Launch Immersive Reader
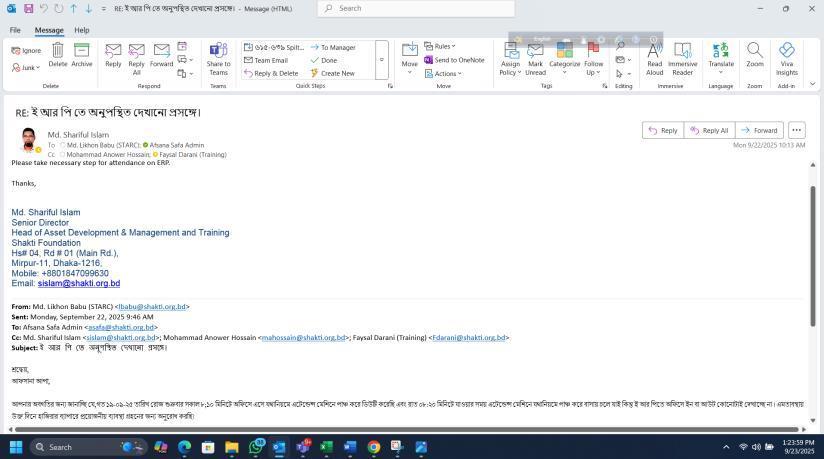Screen dimensions: 824x459 (x=683, y=58)
